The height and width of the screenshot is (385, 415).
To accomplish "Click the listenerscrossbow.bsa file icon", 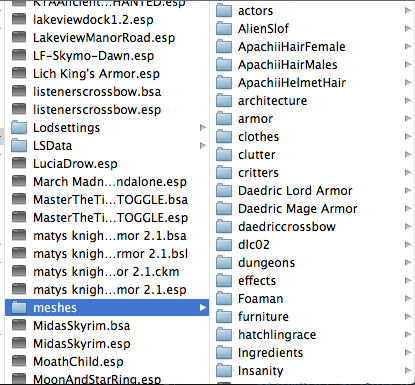I will (x=19, y=91).
